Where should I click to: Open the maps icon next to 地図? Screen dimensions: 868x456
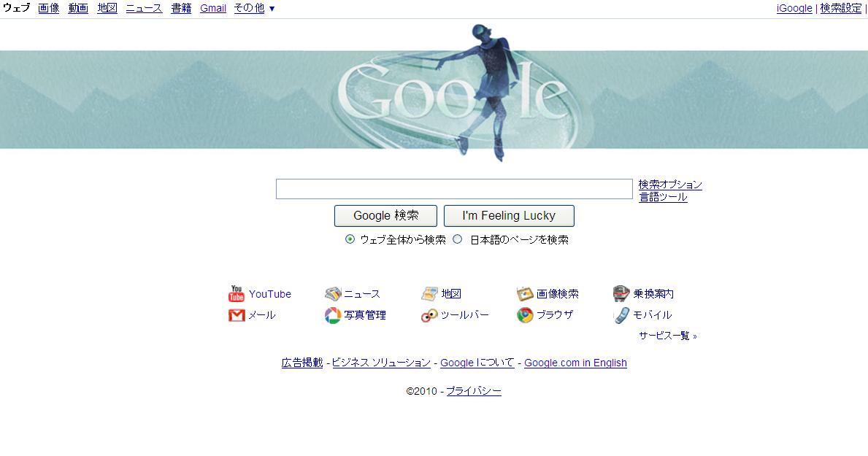pyautogui.click(x=429, y=293)
